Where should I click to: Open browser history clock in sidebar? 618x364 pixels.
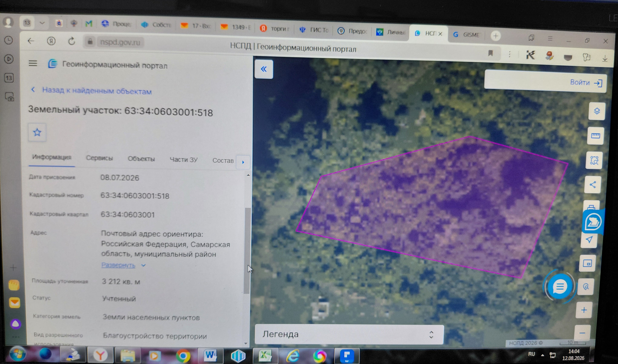pyautogui.click(x=9, y=40)
